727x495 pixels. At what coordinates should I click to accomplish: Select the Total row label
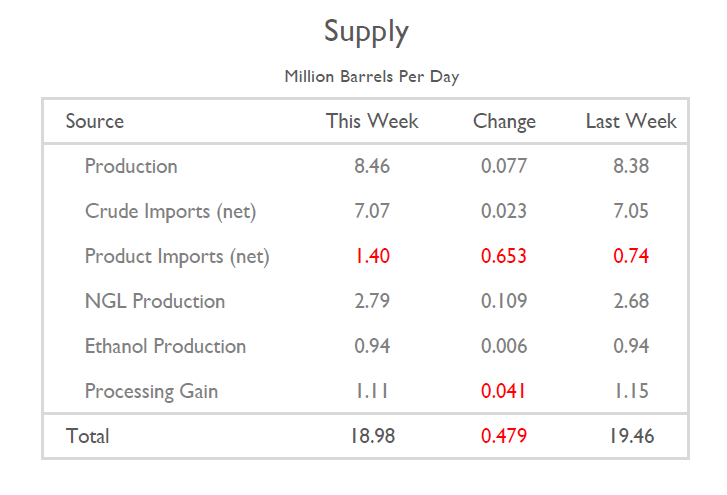(x=88, y=437)
